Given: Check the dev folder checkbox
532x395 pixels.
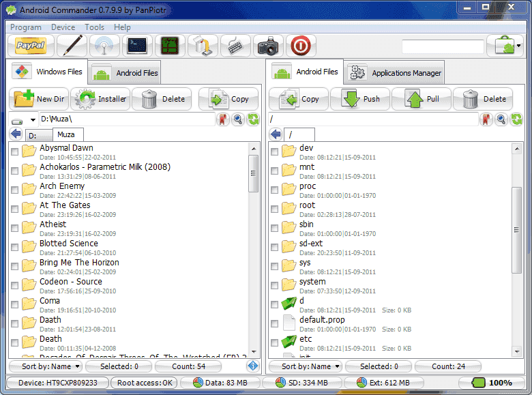Looking at the screenshot, I should [274, 151].
